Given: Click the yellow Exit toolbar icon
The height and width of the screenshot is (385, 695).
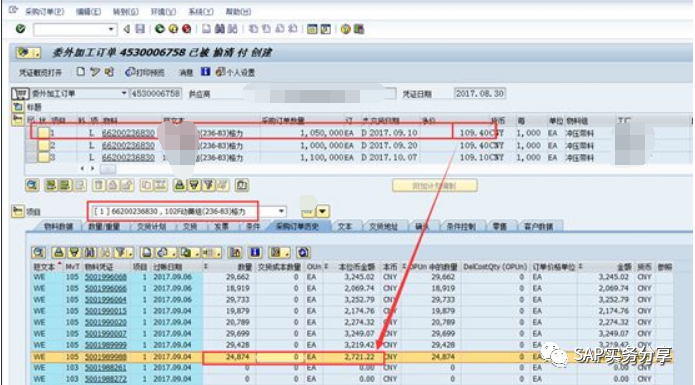Looking at the screenshot, I should (x=173, y=29).
